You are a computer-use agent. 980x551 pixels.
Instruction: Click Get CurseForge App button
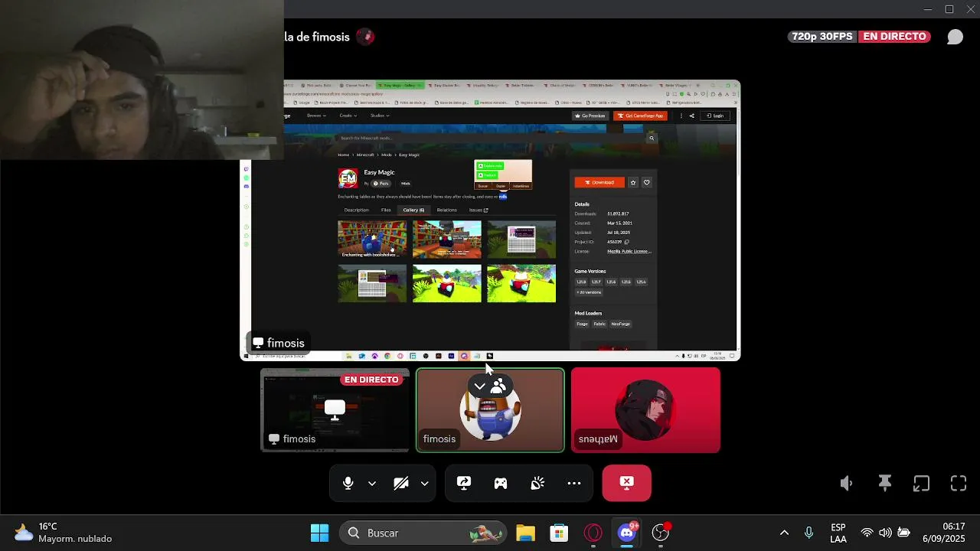641,116
